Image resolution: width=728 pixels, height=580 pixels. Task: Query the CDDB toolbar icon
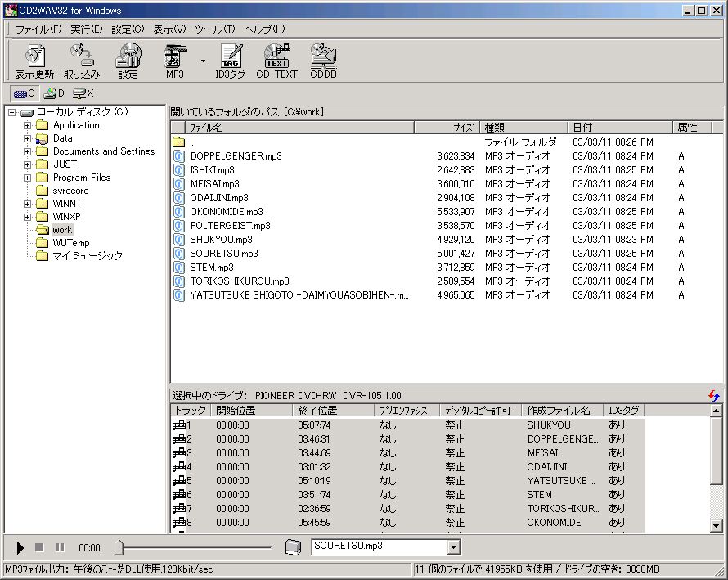pos(323,61)
